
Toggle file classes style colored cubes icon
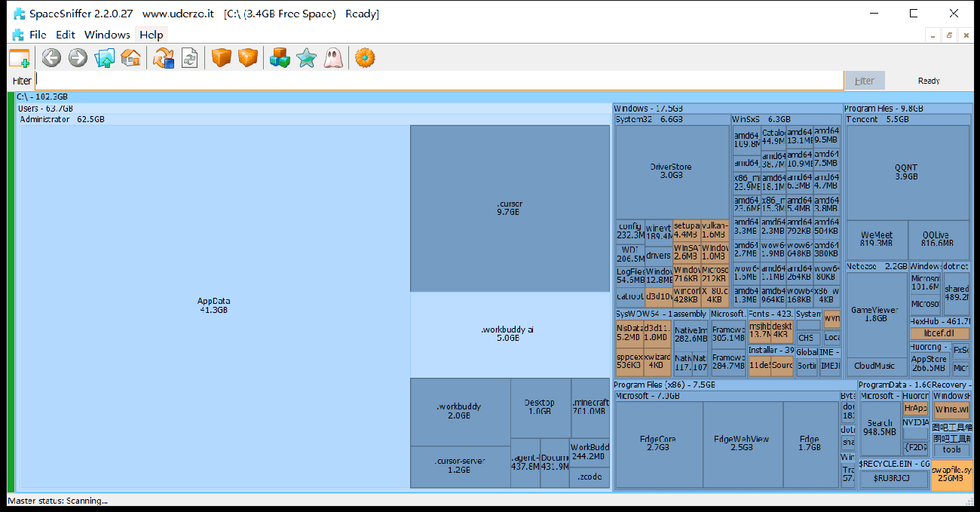click(280, 58)
